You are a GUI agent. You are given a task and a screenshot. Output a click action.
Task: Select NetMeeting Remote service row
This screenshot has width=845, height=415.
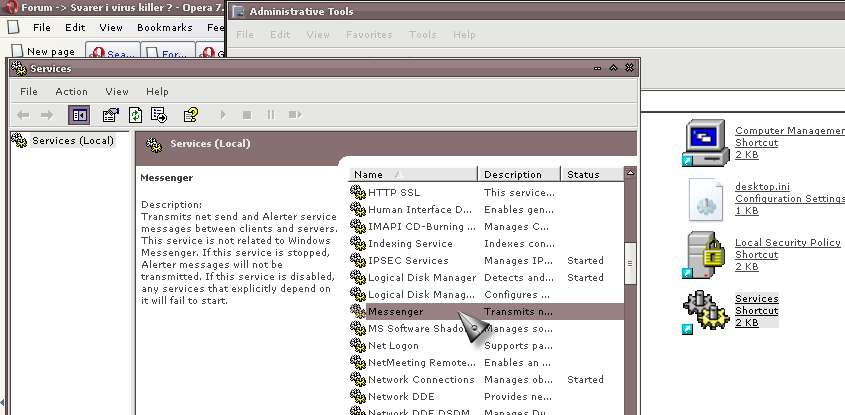(487, 362)
